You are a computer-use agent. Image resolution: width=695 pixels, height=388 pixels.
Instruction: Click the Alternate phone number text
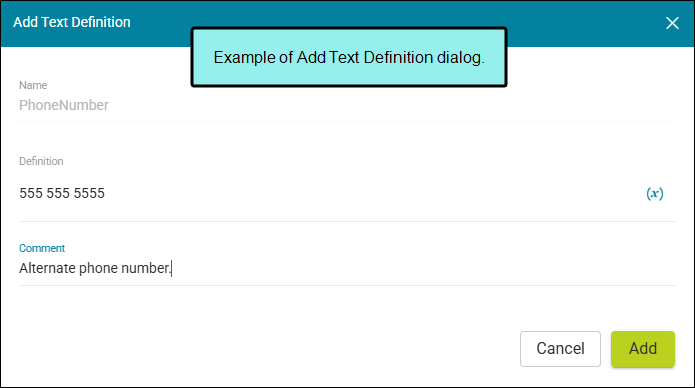coord(95,268)
